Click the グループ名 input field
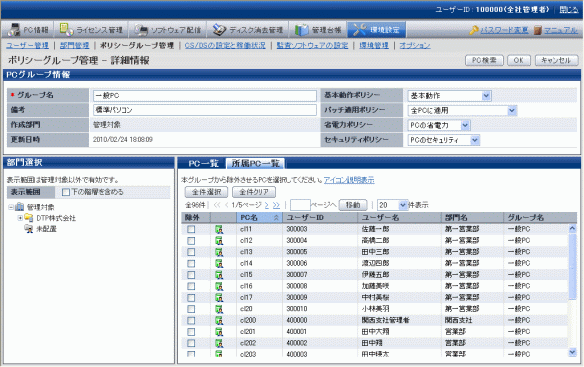 (205, 96)
